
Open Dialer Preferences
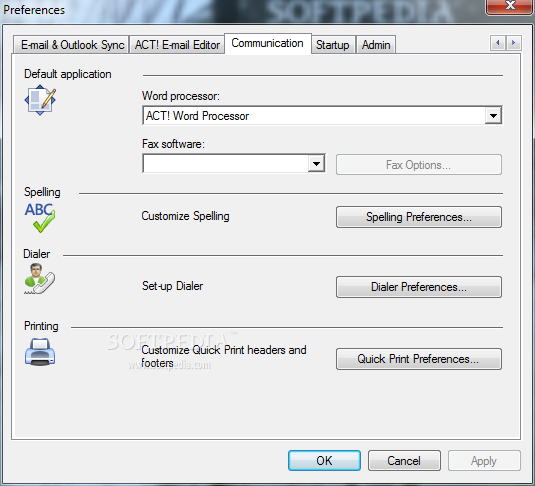(x=419, y=287)
